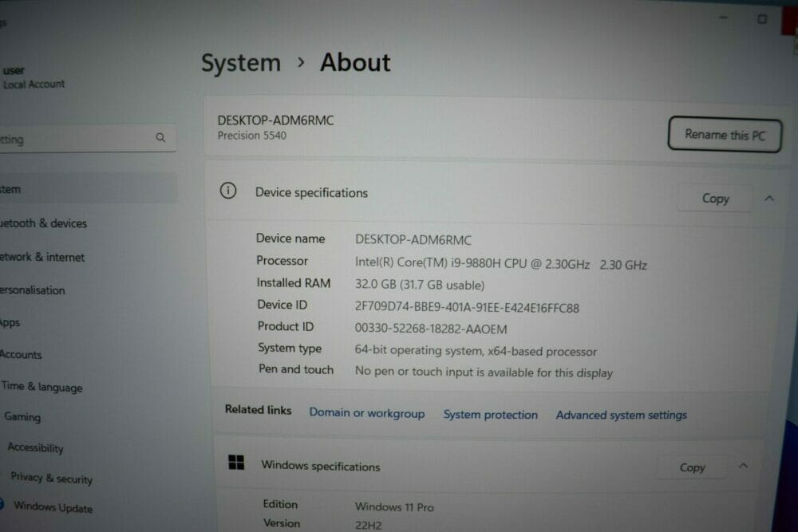Click Product ID value 00330-52268-18282-AAOEM
The image size is (798, 532).
(431, 329)
